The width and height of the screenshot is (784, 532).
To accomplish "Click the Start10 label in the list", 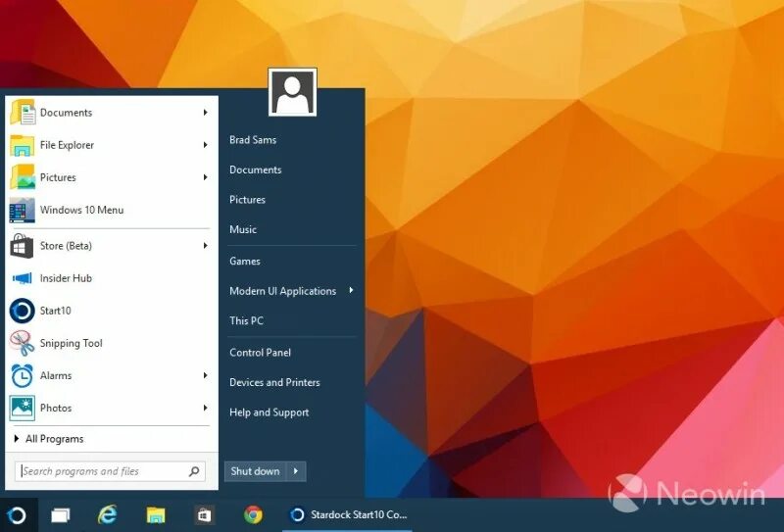I will point(56,311).
